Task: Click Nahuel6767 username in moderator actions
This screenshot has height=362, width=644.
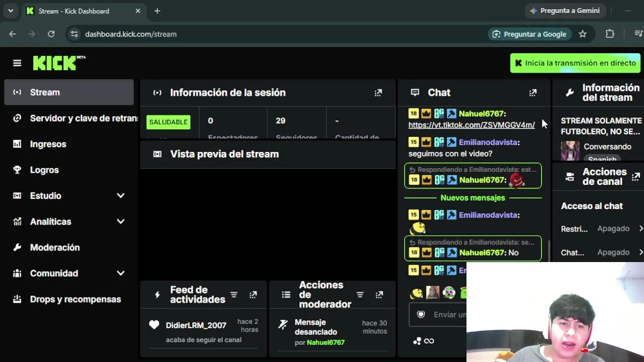Action: pyautogui.click(x=326, y=342)
